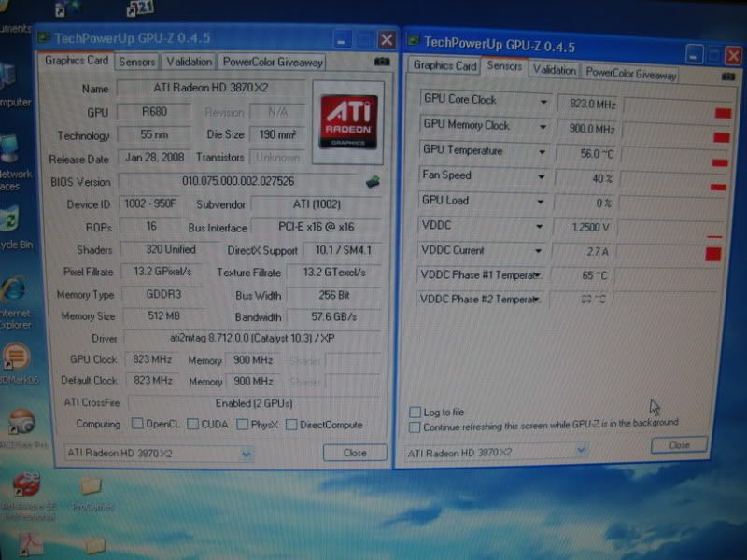Minimize the right GPU-Z window

pyautogui.click(x=694, y=56)
